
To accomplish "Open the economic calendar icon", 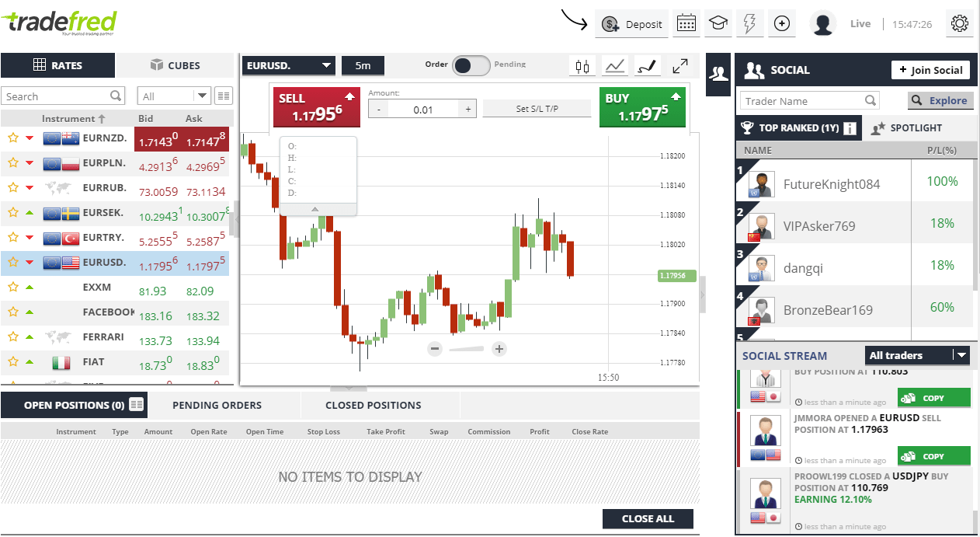I will coord(686,23).
